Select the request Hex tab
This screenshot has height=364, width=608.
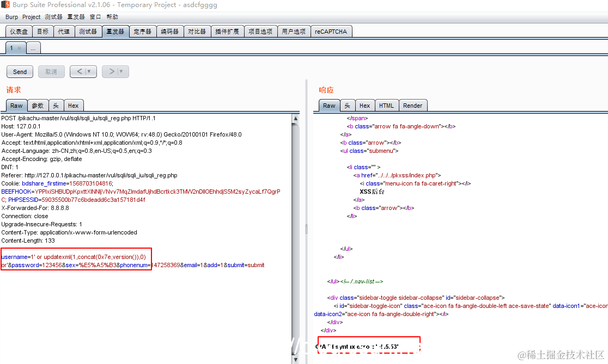[74, 106]
